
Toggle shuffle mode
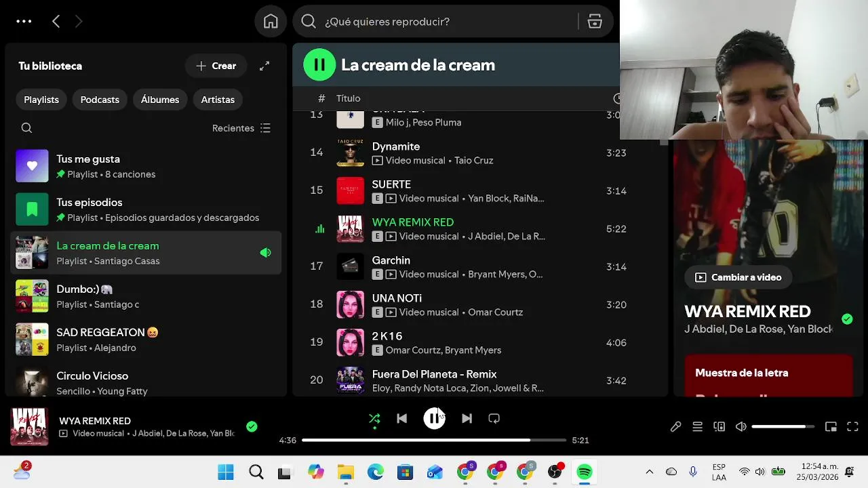374,419
